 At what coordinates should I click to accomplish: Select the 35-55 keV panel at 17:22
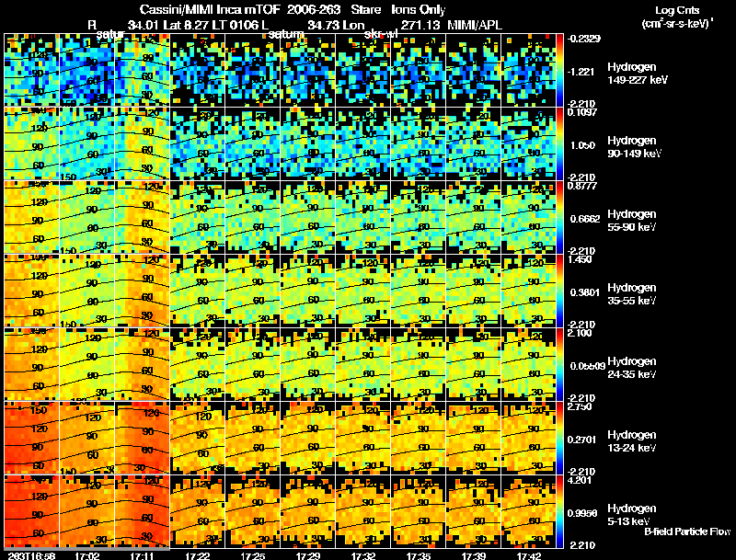[198, 291]
